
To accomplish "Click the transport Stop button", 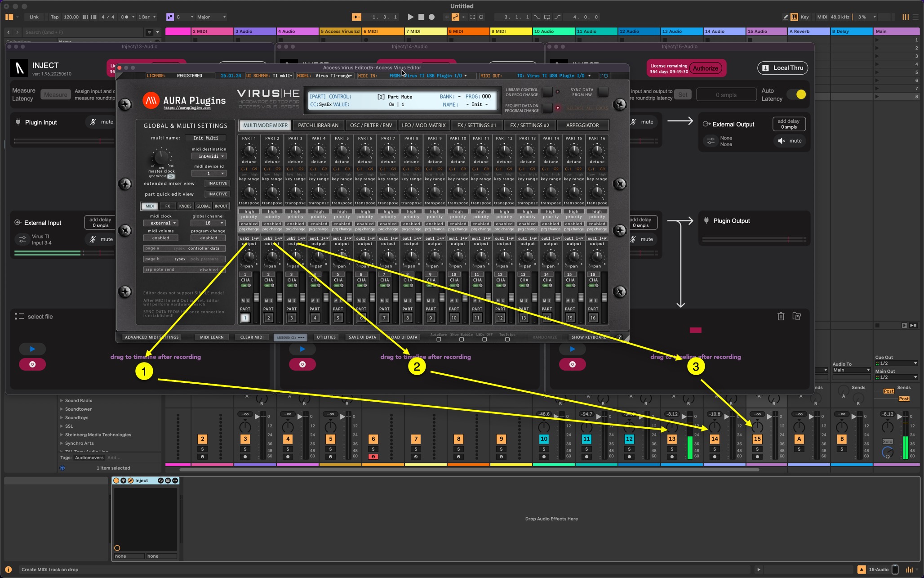I will click(421, 17).
